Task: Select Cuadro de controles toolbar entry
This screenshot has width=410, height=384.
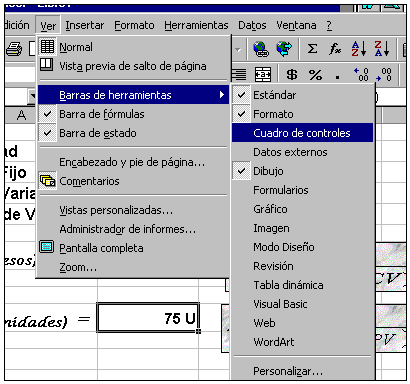Action: [x=303, y=133]
